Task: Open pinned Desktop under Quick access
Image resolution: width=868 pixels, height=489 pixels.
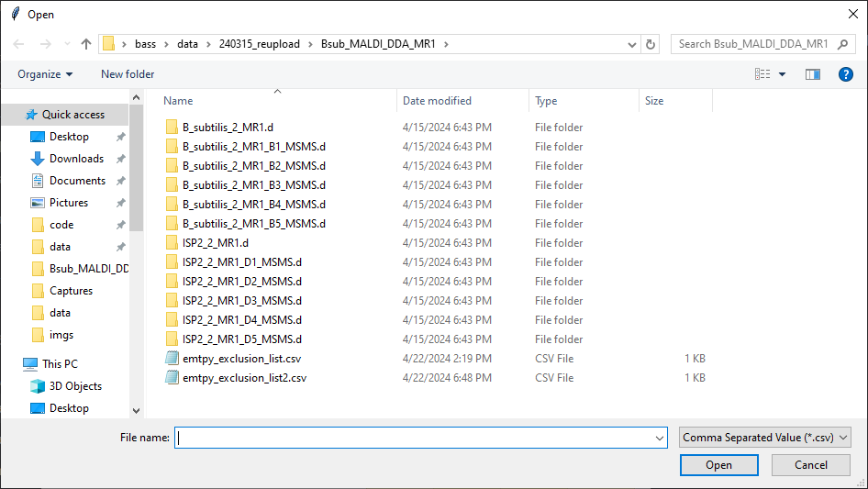Action: 69,137
